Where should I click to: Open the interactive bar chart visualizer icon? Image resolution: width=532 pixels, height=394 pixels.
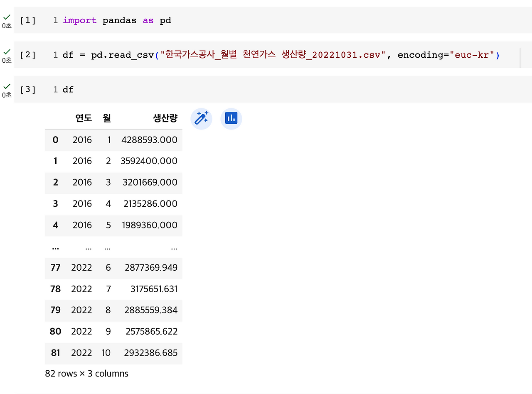click(x=231, y=118)
